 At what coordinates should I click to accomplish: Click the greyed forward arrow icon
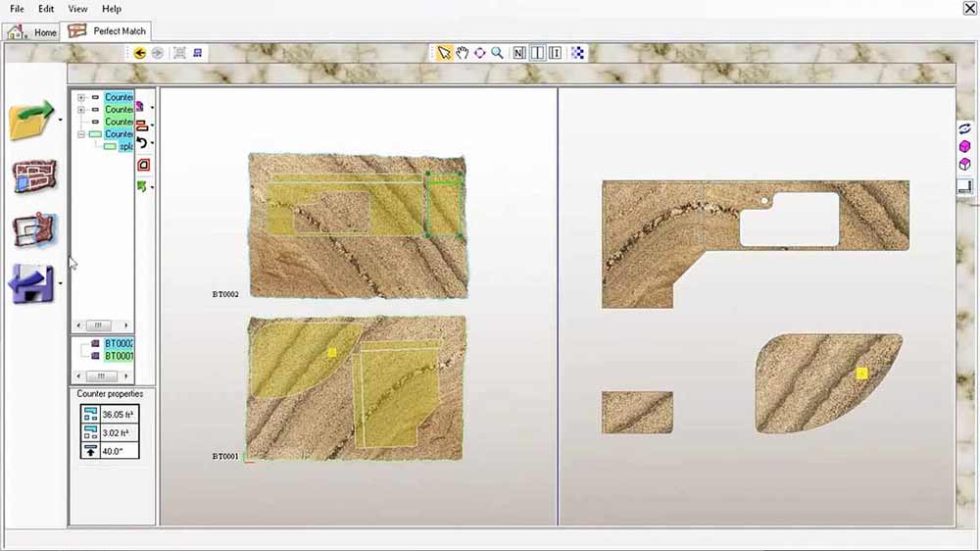tap(158, 53)
